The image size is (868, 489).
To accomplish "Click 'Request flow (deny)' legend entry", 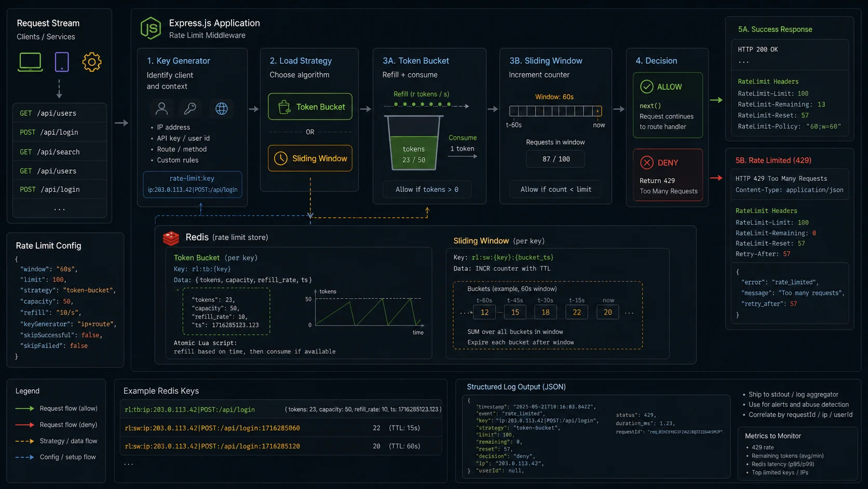I will click(57, 425).
